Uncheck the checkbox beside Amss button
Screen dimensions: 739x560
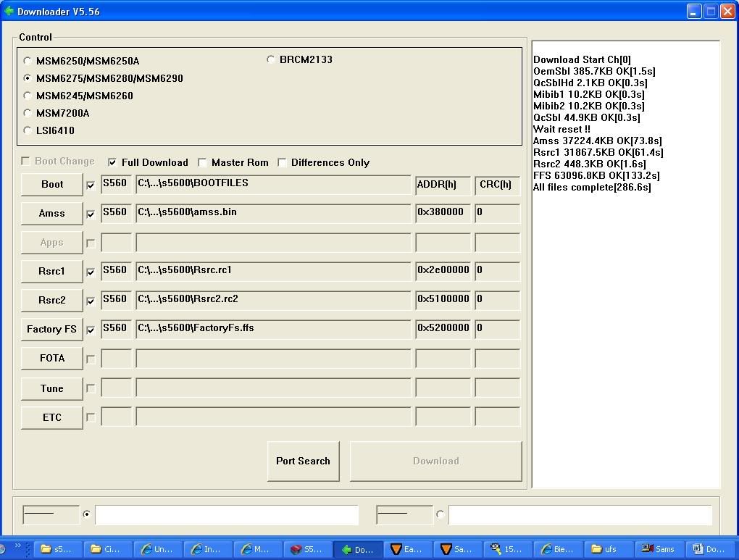[x=91, y=214]
